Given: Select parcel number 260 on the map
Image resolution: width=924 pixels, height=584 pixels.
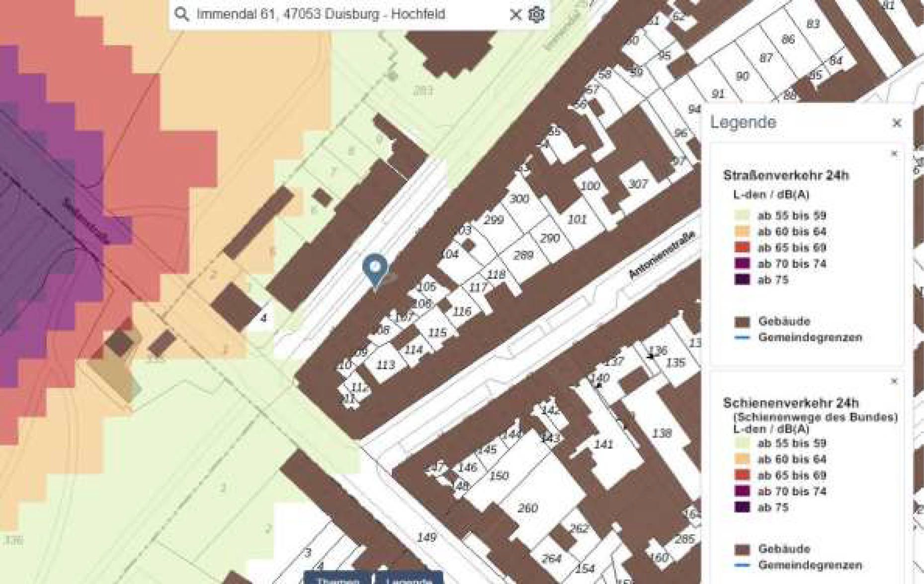Looking at the screenshot, I should [x=527, y=508].
